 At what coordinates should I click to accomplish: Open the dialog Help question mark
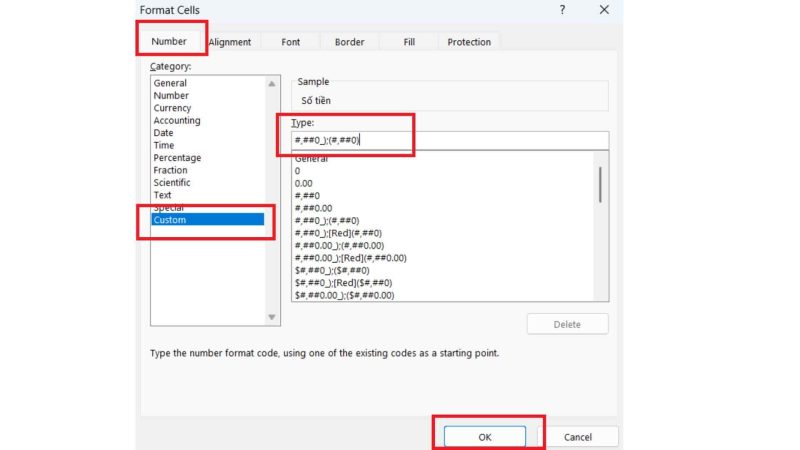(562, 10)
